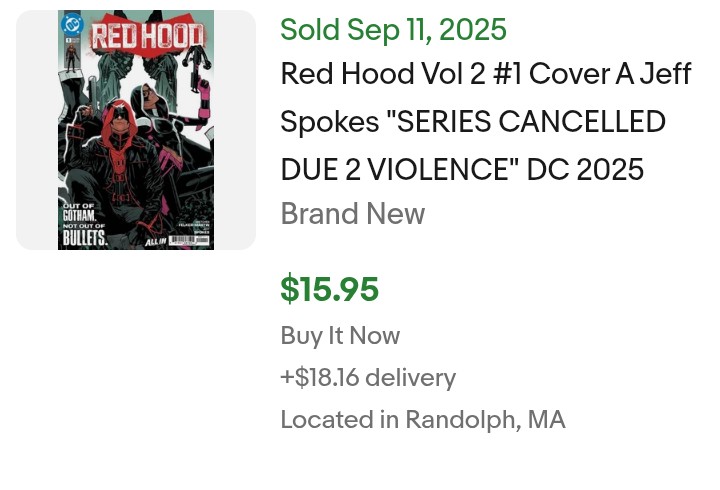Click the $15.95 sold price

point(329,289)
